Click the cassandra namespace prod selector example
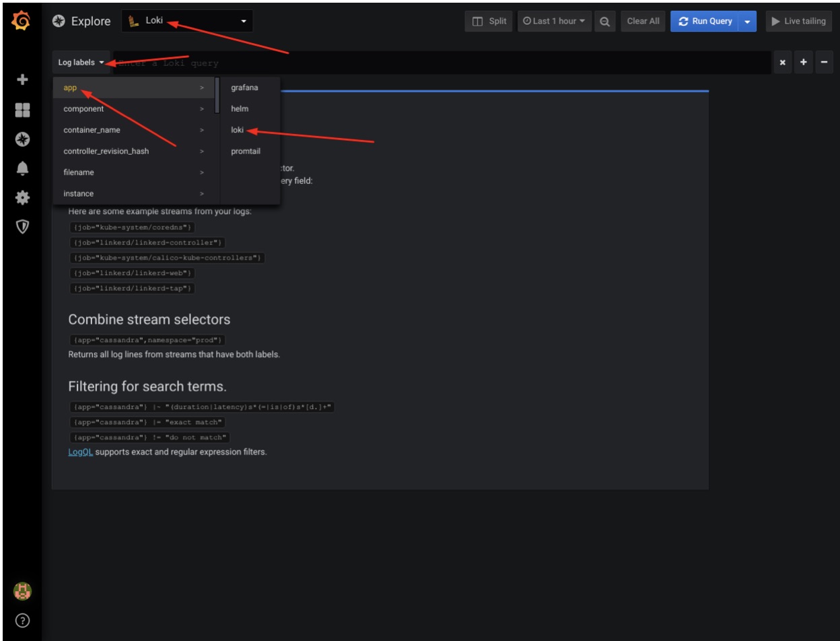This screenshot has width=840, height=641. [x=147, y=340]
